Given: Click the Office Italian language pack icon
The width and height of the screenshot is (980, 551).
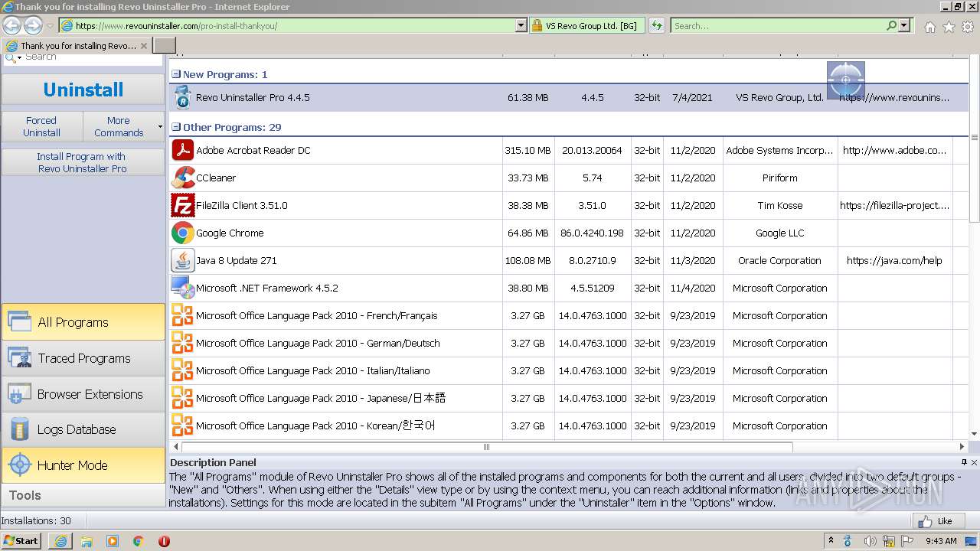Looking at the screenshot, I should [182, 370].
